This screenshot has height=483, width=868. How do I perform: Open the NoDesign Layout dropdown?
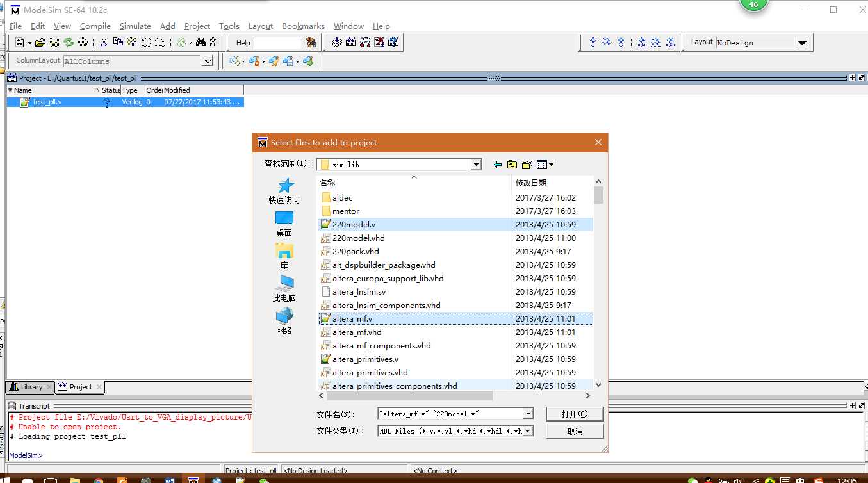801,43
